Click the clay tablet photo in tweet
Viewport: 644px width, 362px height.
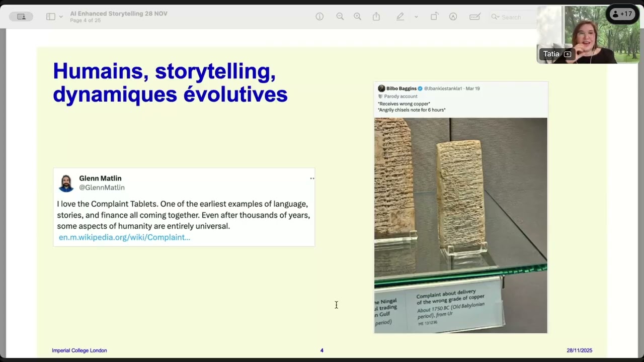tap(460, 225)
